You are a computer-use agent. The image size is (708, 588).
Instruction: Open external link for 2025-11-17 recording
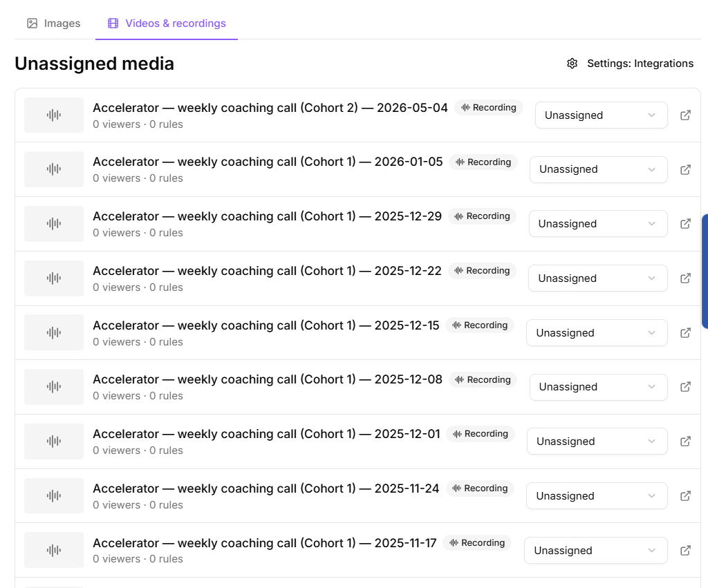(x=685, y=551)
